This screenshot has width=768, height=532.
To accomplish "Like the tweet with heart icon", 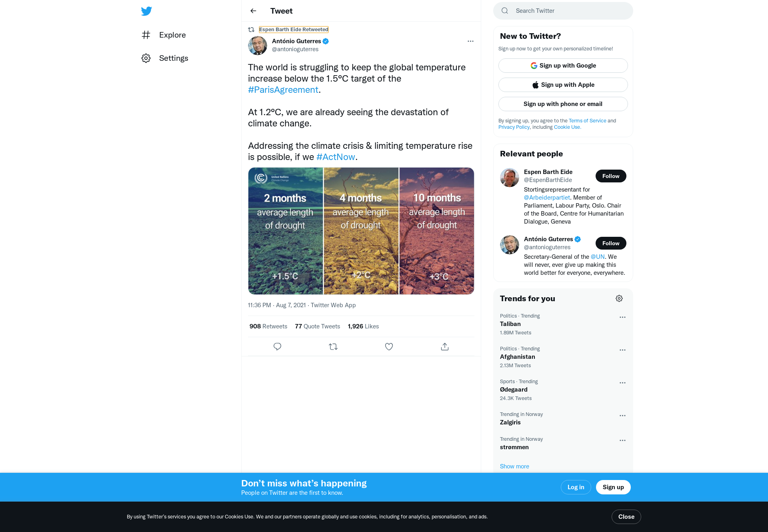I will pos(389,346).
